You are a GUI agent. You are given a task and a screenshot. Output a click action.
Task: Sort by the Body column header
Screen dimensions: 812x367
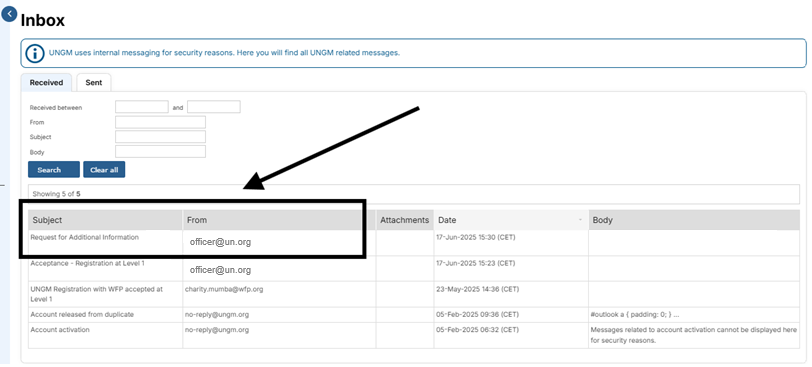click(x=694, y=220)
